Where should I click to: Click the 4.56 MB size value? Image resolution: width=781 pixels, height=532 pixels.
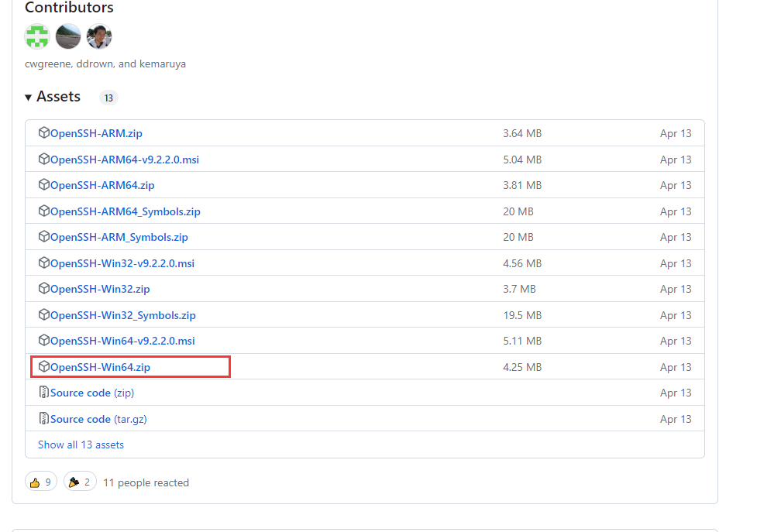coord(522,263)
